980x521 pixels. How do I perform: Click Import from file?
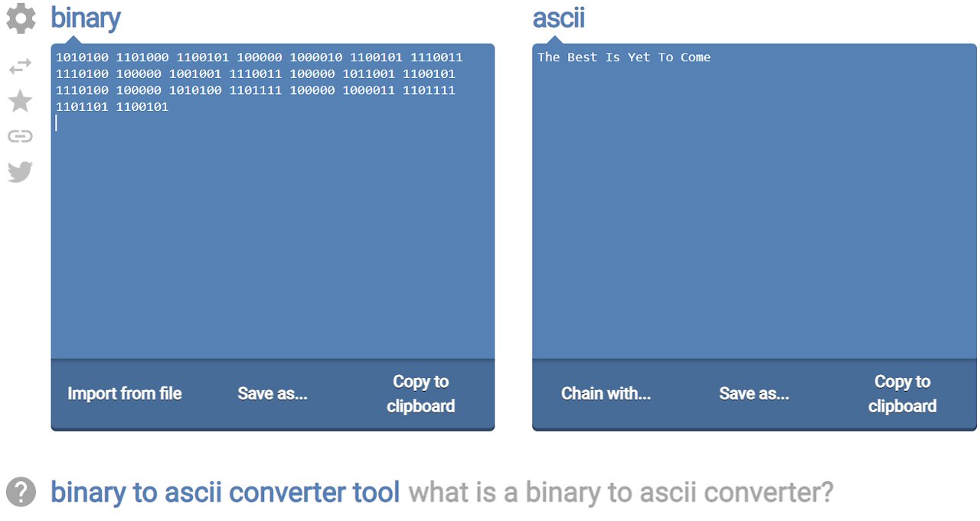(125, 393)
